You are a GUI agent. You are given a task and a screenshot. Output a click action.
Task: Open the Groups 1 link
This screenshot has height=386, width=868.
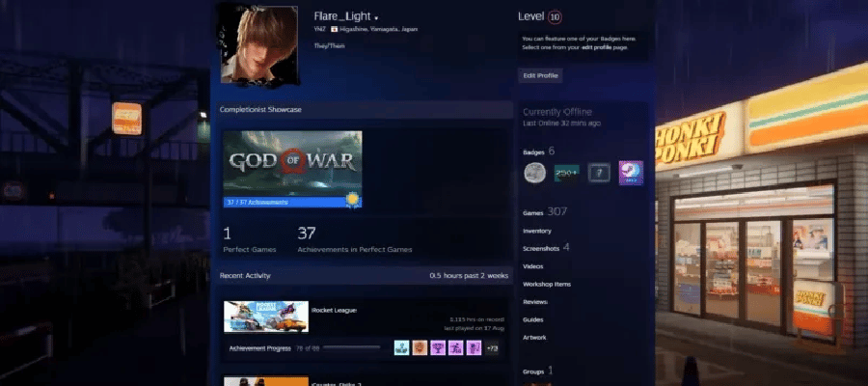pos(537,371)
